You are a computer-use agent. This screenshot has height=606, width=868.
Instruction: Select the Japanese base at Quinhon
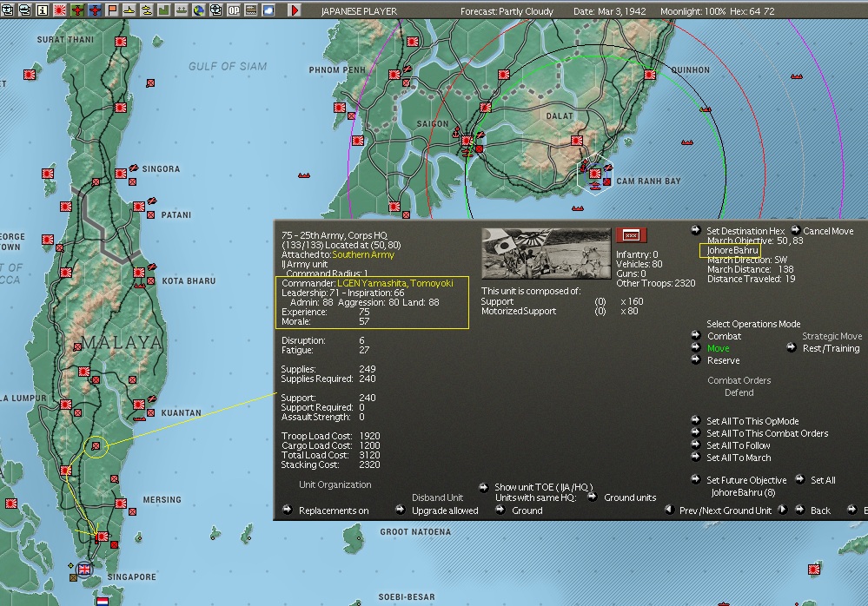point(650,75)
